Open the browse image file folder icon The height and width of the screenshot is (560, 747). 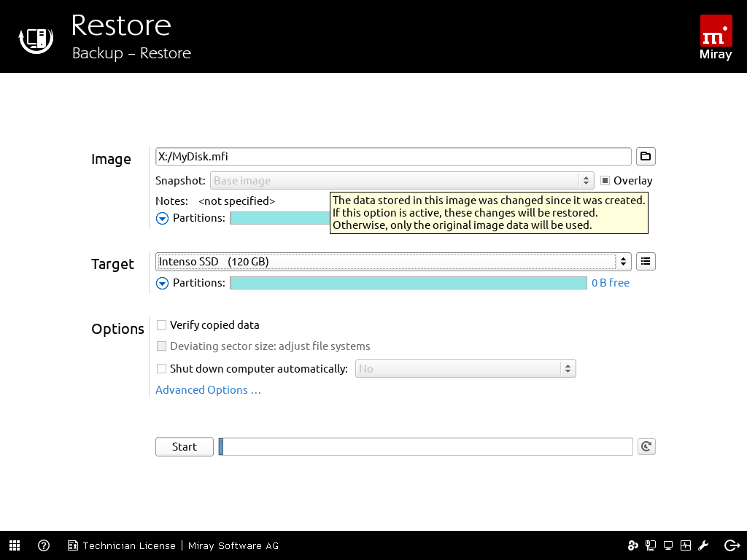[x=646, y=156]
